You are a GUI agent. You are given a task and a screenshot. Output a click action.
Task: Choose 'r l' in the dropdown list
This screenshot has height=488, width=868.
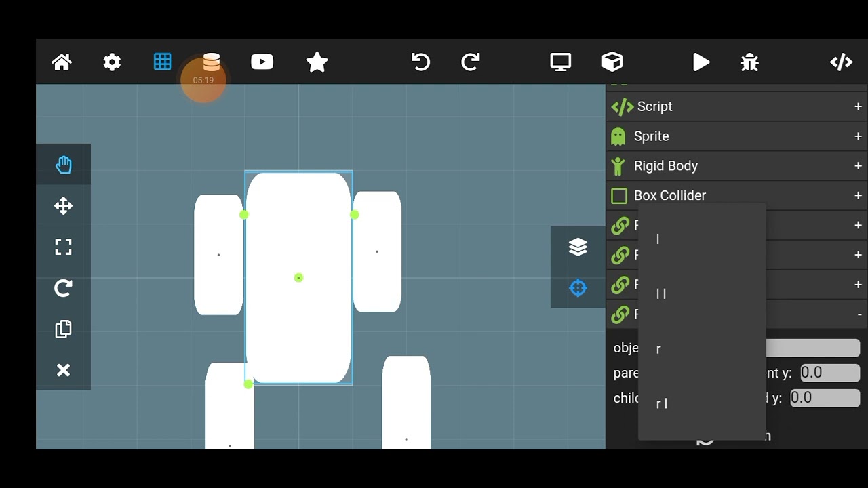(x=702, y=403)
